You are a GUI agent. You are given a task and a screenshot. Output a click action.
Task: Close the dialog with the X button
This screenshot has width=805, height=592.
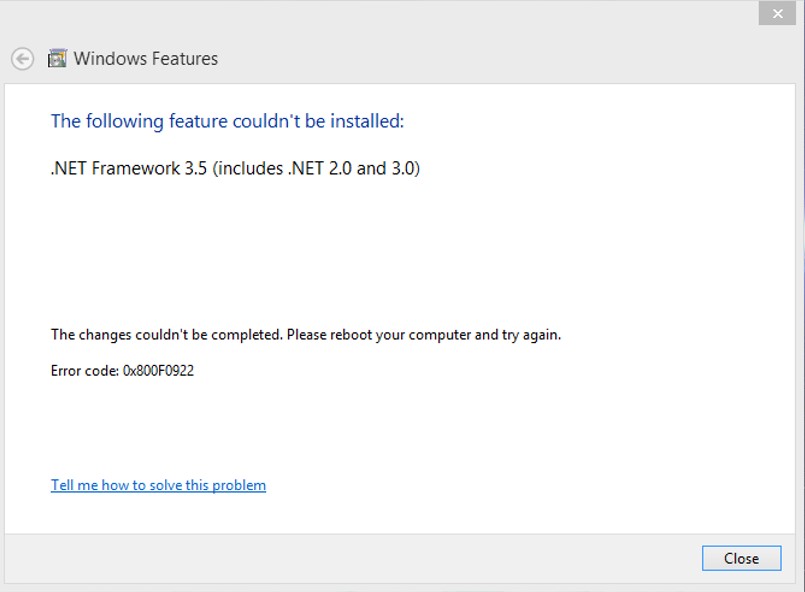(x=777, y=14)
